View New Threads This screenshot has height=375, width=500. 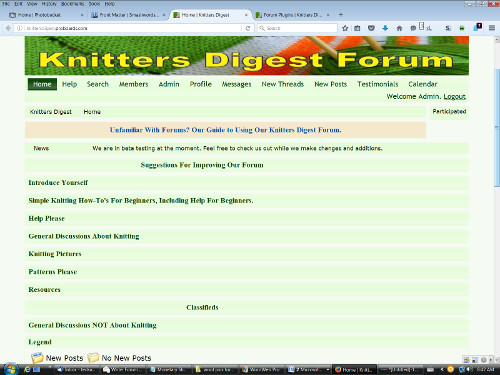(283, 84)
